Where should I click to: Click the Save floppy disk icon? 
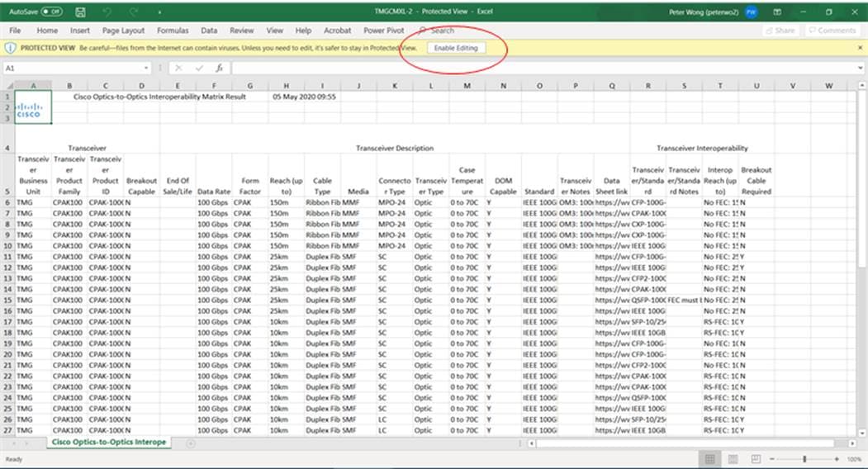pyautogui.click(x=80, y=12)
